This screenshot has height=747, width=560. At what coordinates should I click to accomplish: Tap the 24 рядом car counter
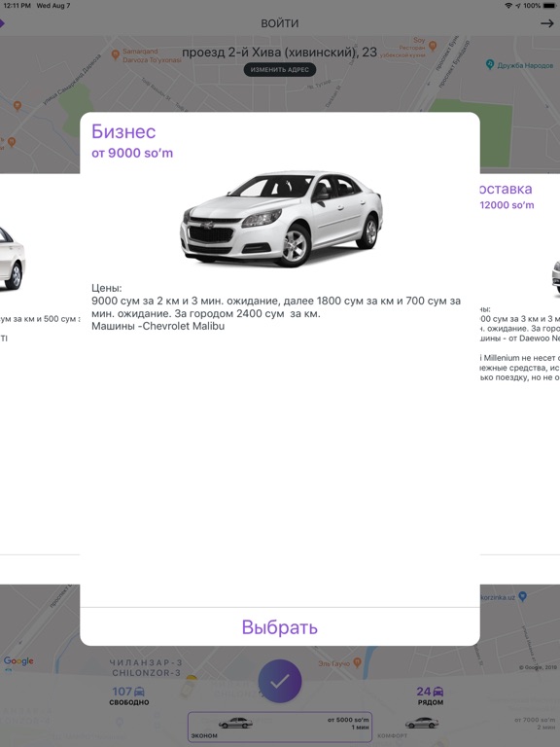[x=430, y=695]
